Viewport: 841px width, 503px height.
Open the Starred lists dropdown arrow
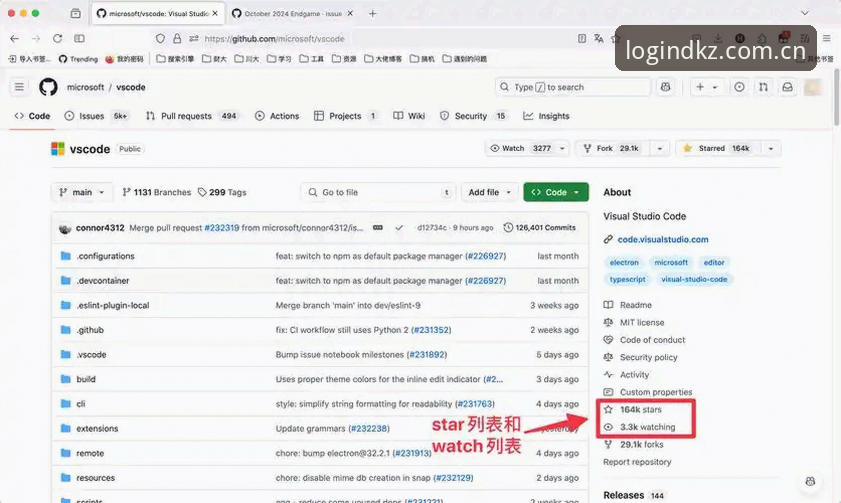click(x=771, y=149)
